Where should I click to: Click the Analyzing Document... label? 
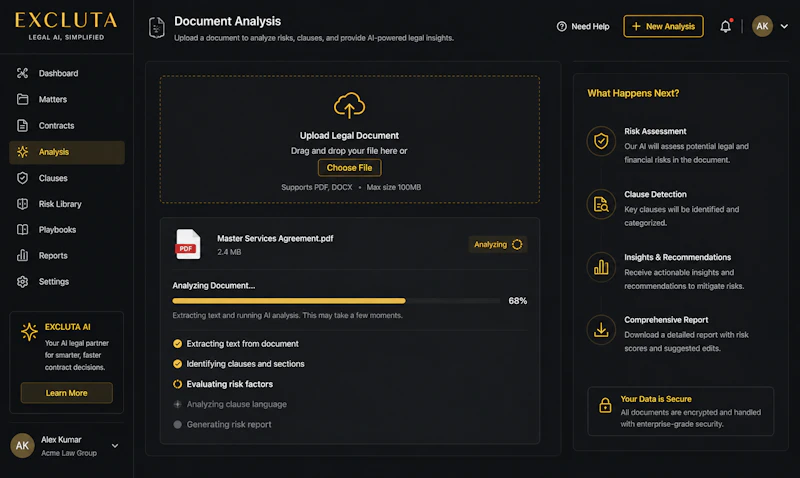point(214,285)
